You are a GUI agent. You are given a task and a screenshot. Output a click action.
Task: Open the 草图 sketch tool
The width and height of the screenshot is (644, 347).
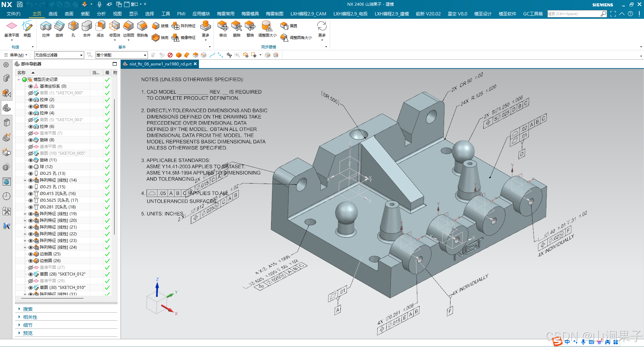coord(27,29)
